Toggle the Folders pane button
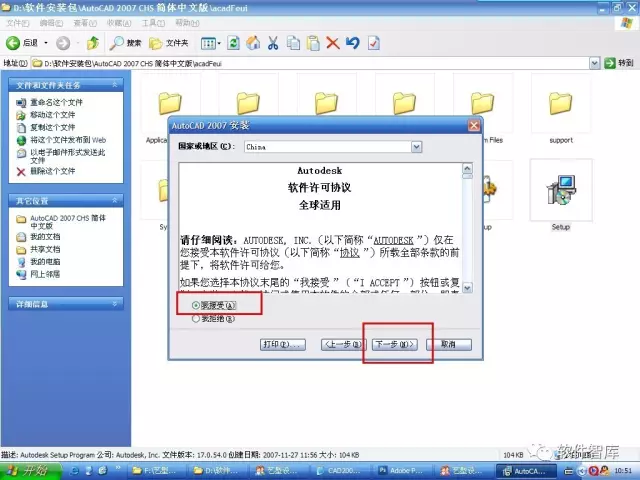The height and width of the screenshot is (480, 640). point(168,43)
